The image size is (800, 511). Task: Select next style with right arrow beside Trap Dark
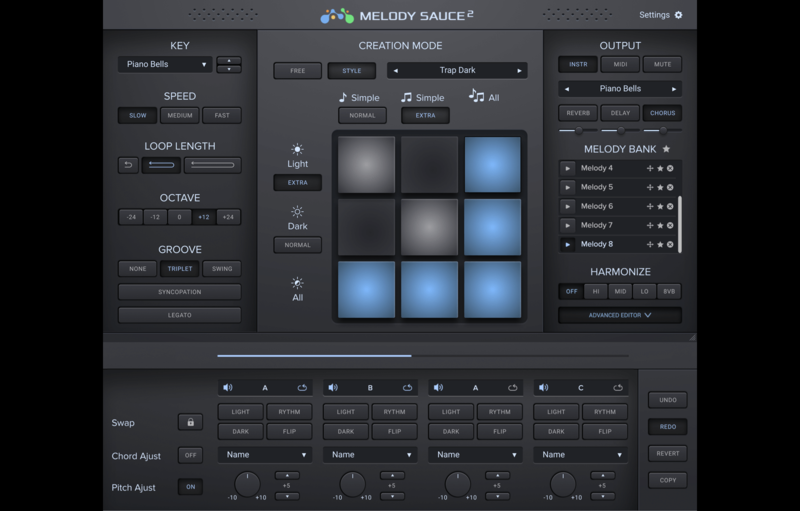tap(519, 70)
